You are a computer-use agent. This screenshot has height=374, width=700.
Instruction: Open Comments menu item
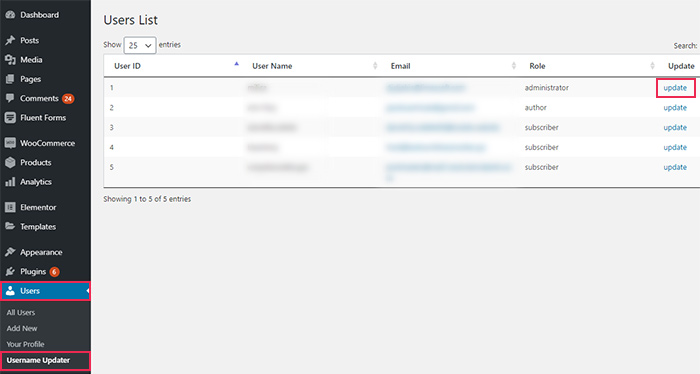tap(39, 98)
